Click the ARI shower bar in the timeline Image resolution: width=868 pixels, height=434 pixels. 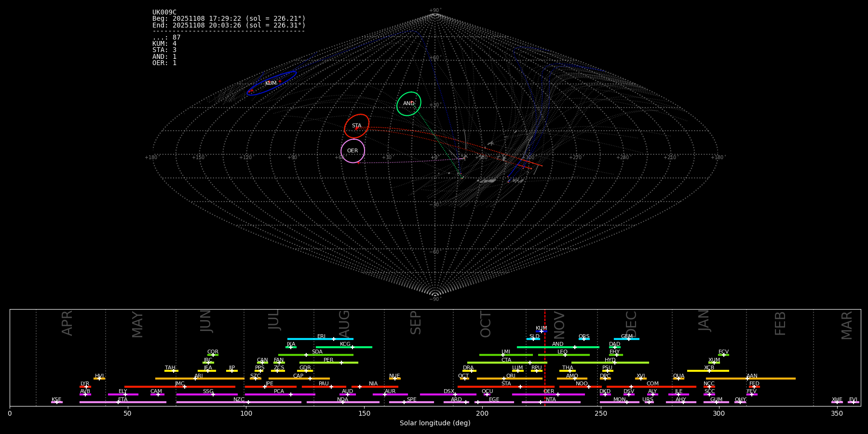pos(200,379)
